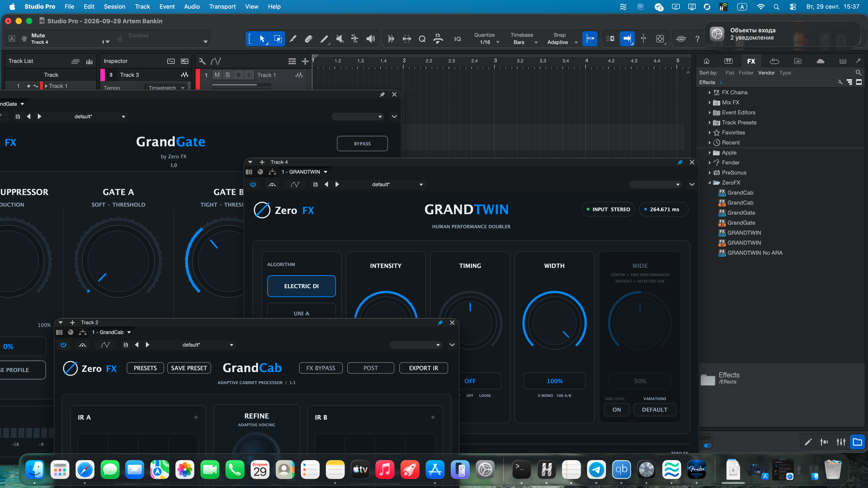This screenshot has height=488, width=868.
Task: Select the Arrow tool in the toolbar
Action: (262, 39)
